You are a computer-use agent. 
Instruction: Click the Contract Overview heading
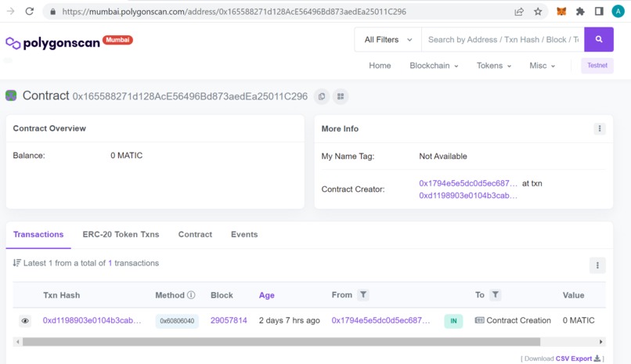click(49, 128)
